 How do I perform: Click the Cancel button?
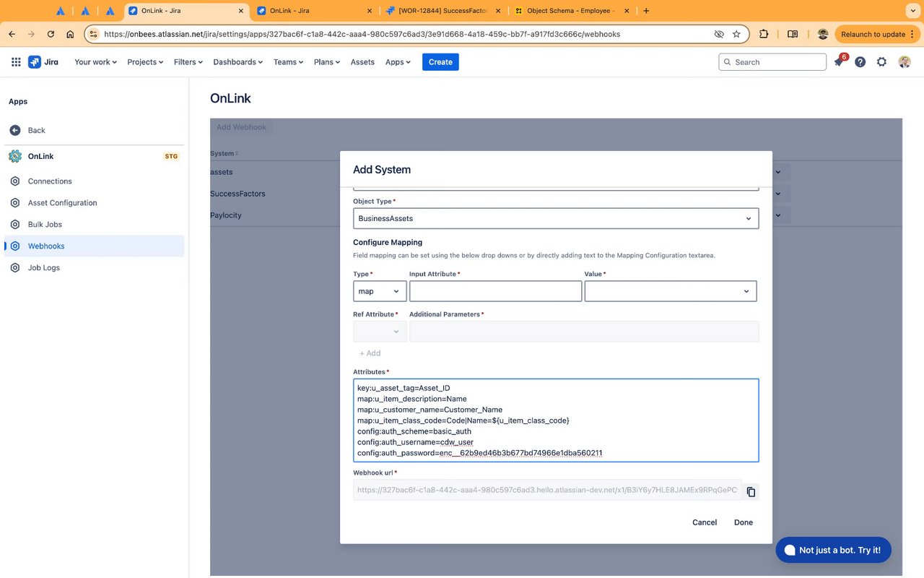[705, 522]
